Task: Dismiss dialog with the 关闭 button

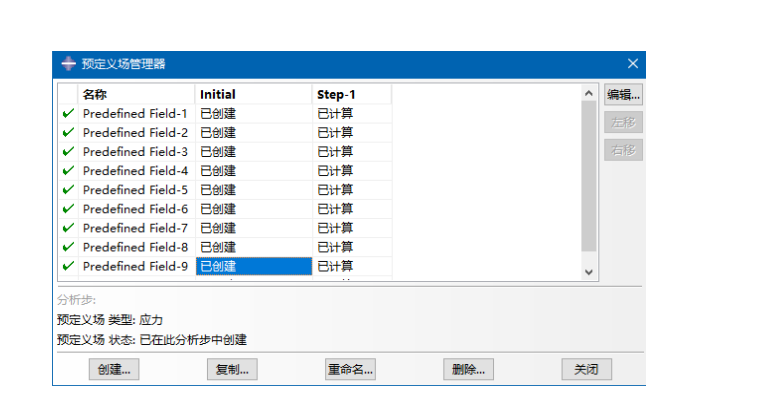Action: pos(586,369)
